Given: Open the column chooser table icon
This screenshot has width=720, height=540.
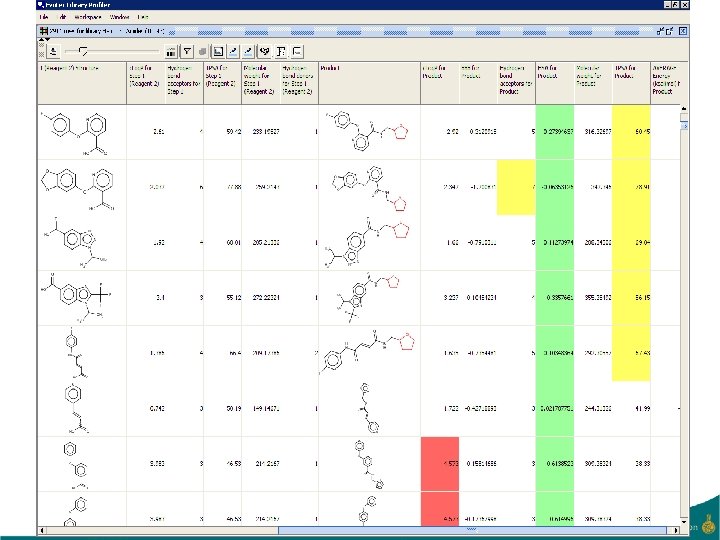Looking at the screenshot, I should tap(171, 51).
